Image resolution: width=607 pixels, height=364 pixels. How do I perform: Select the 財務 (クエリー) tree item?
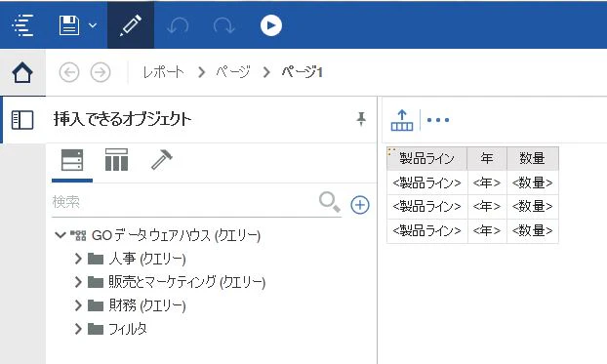click(x=147, y=305)
